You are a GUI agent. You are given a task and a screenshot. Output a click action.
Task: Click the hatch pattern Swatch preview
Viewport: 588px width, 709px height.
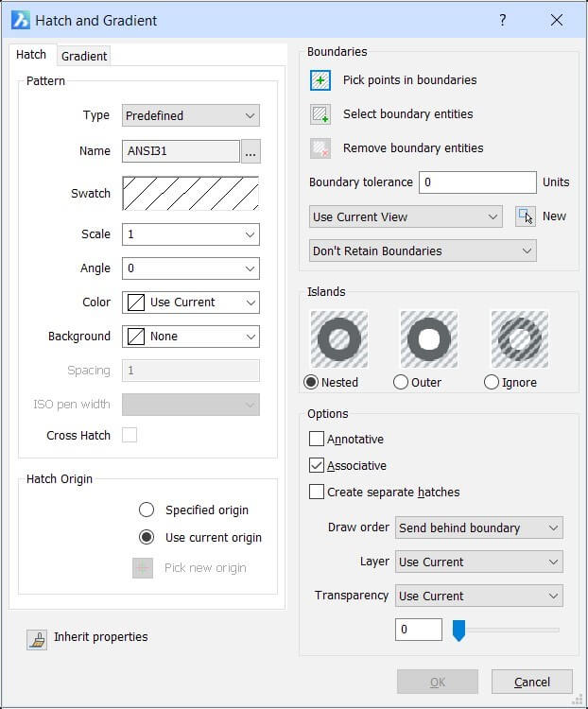[x=190, y=194]
